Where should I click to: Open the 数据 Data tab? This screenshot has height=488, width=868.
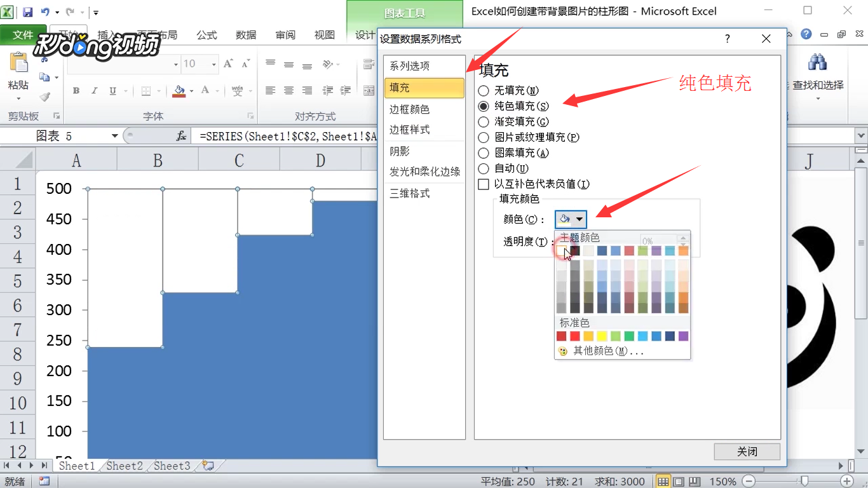point(246,35)
